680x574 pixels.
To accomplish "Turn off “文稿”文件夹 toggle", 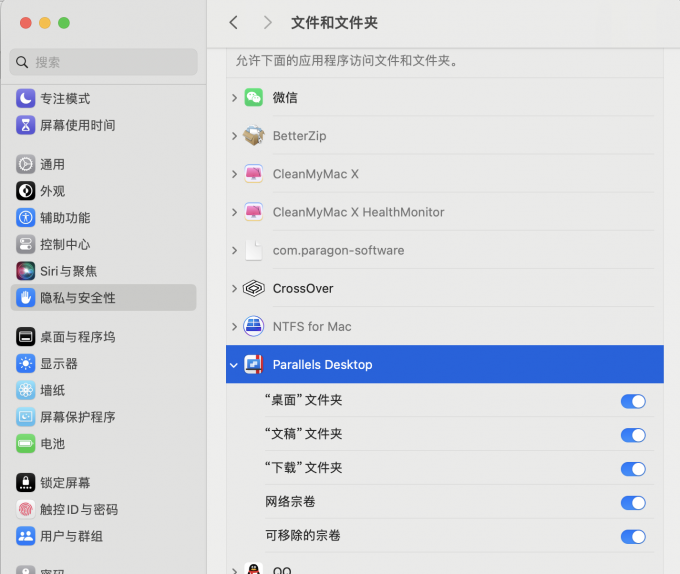I will pyautogui.click(x=633, y=435).
